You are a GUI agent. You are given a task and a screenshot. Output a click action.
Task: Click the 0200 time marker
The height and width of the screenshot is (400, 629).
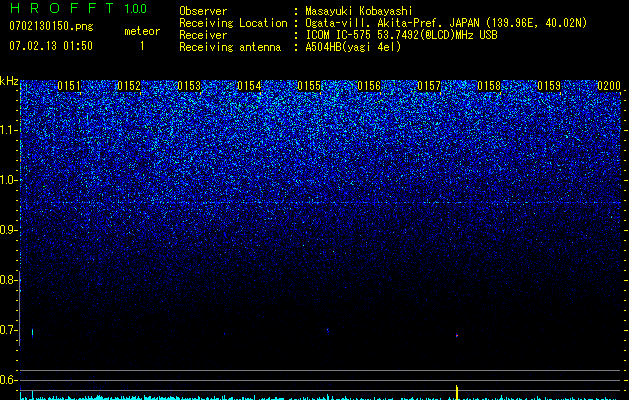coord(609,86)
